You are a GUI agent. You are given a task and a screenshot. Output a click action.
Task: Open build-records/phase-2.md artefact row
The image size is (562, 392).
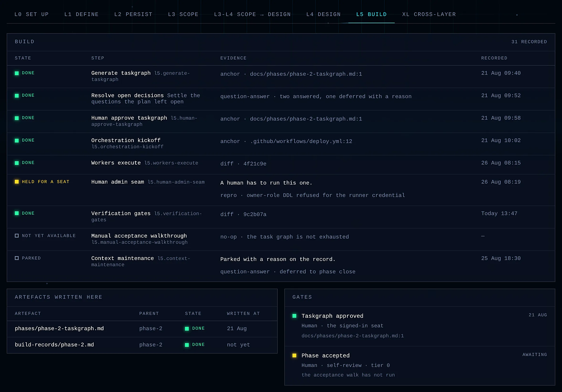pos(142,345)
